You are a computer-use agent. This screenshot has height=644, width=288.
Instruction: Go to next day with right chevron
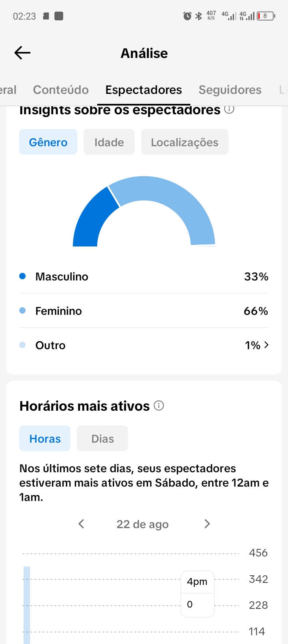pos(207,524)
